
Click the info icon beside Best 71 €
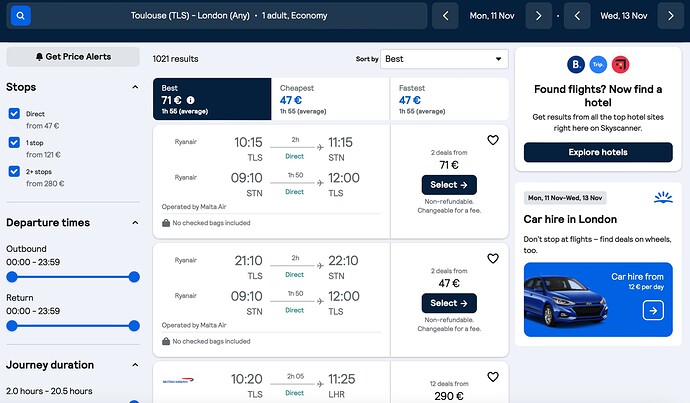pyautogui.click(x=191, y=100)
